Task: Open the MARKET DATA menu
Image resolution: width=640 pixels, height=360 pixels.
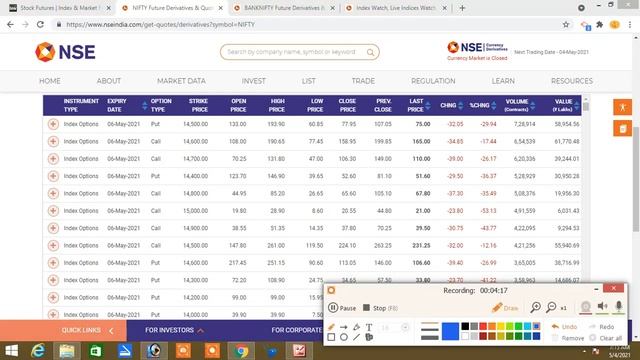Action: pos(181,81)
